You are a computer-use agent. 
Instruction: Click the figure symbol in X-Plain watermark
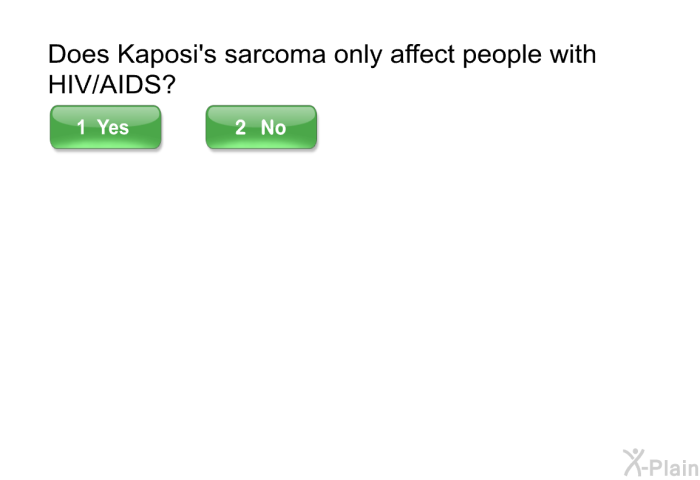(x=633, y=461)
